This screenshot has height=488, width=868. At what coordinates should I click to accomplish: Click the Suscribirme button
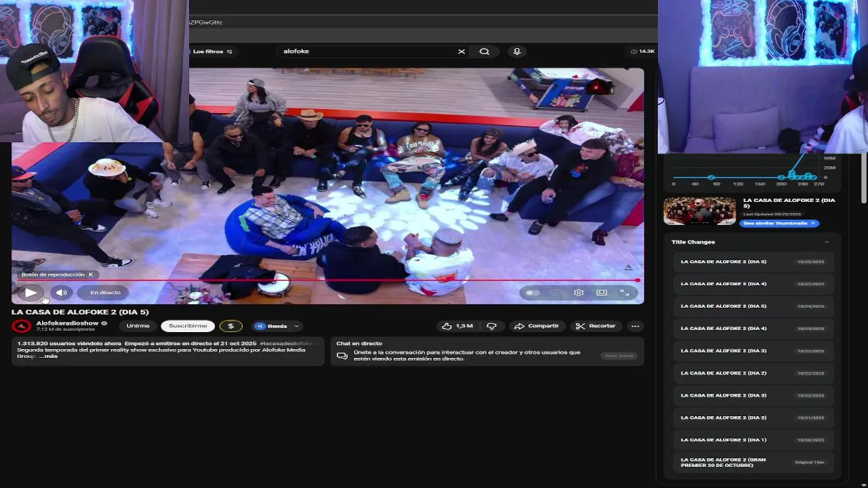tap(188, 326)
